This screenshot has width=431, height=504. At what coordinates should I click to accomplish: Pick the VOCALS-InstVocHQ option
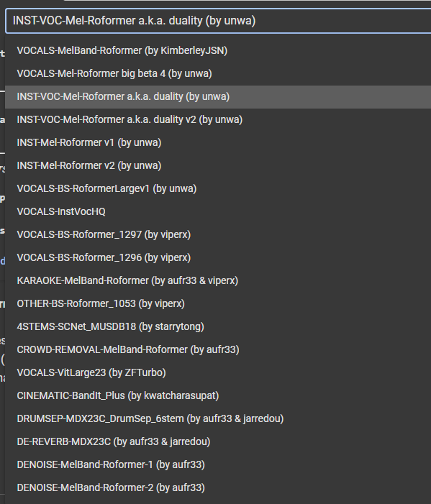coord(218,212)
